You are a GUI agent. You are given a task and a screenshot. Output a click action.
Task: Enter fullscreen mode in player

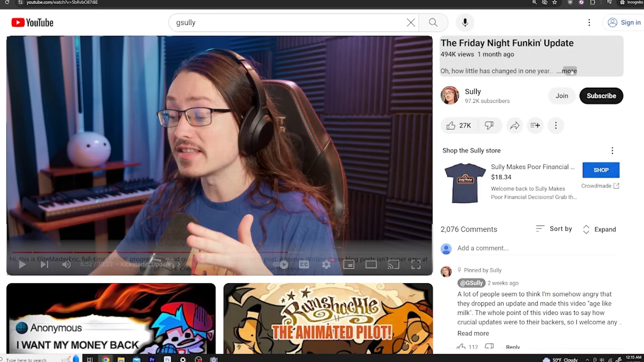tap(416, 265)
